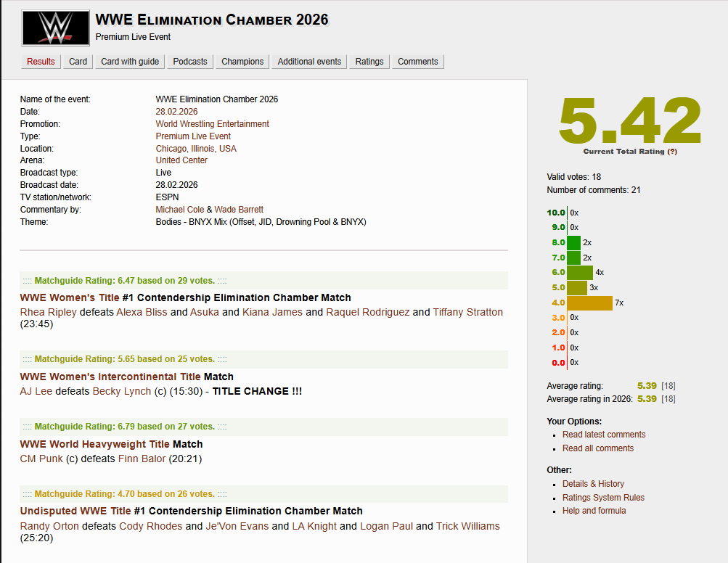Open the WWE Women's Title link
Image resolution: width=728 pixels, height=563 pixels.
point(70,297)
